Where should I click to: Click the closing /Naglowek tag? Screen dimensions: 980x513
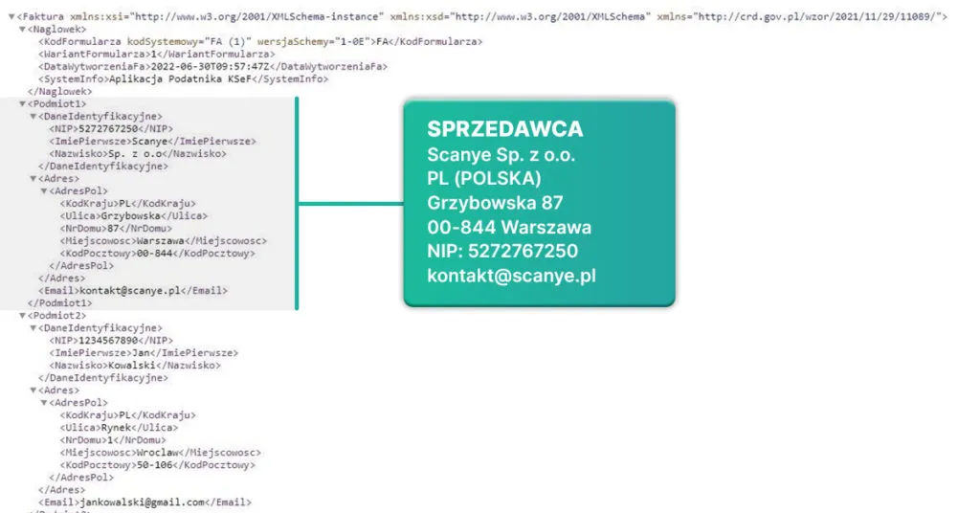pyautogui.click(x=60, y=92)
